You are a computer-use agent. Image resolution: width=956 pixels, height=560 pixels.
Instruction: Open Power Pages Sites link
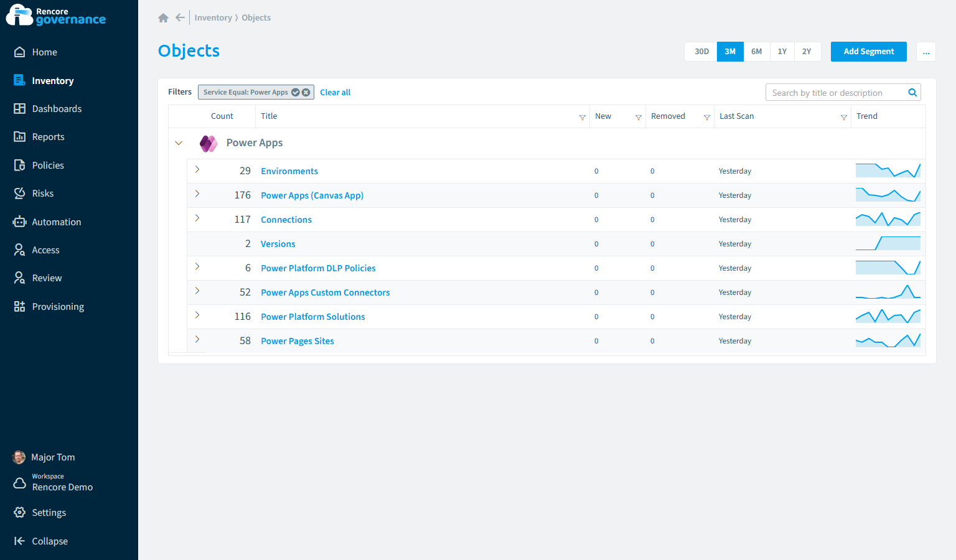point(297,341)
